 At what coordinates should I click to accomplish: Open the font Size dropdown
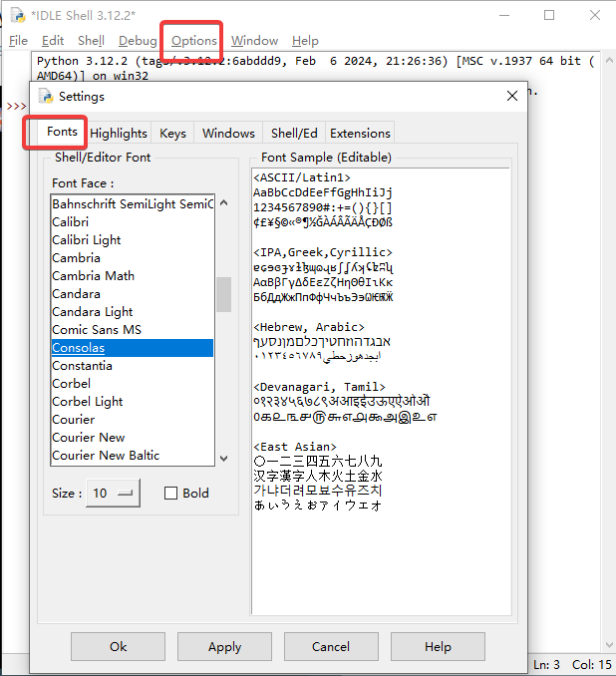click(113, 493)
